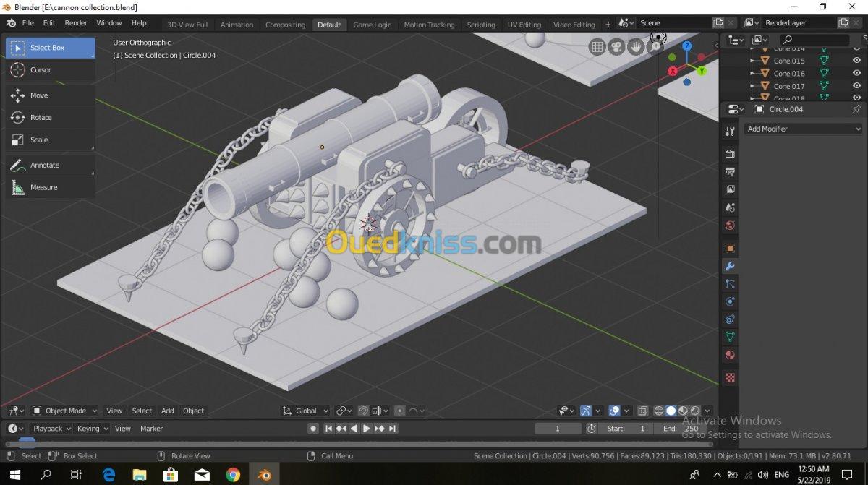Open the viewport Add menu
Image resolution: width=868 pixels, height=485 pixels.
click(168, 411)
